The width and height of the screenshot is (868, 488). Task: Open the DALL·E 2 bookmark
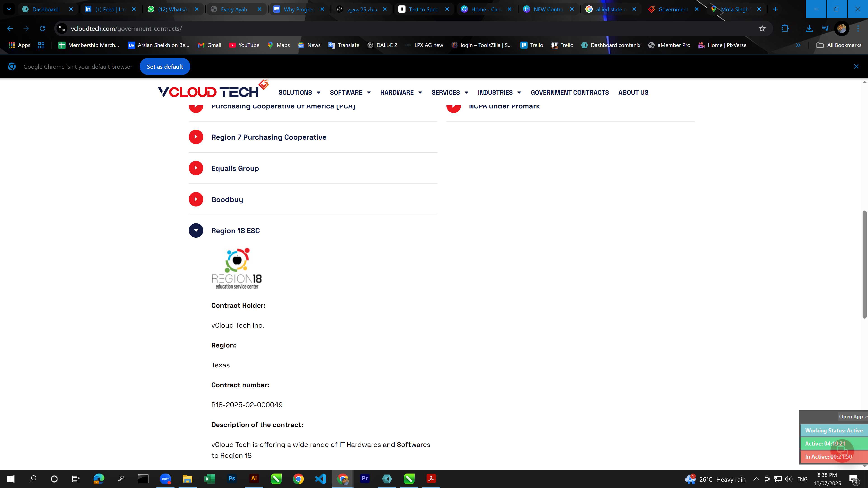[x=382, y=45]
